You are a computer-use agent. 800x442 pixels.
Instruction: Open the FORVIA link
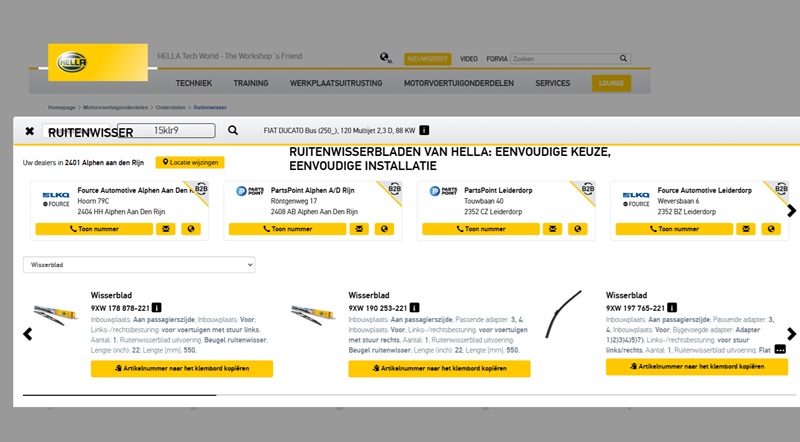[x=497, y=59]
